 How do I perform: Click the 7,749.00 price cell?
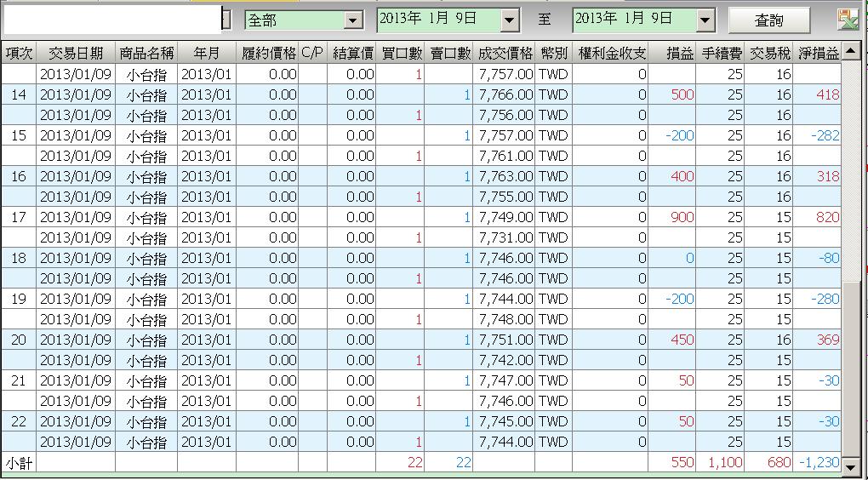click(504, 217)
